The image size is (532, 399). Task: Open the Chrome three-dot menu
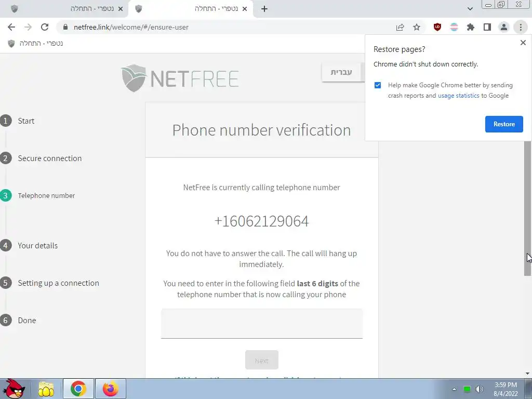click(521, 27)
